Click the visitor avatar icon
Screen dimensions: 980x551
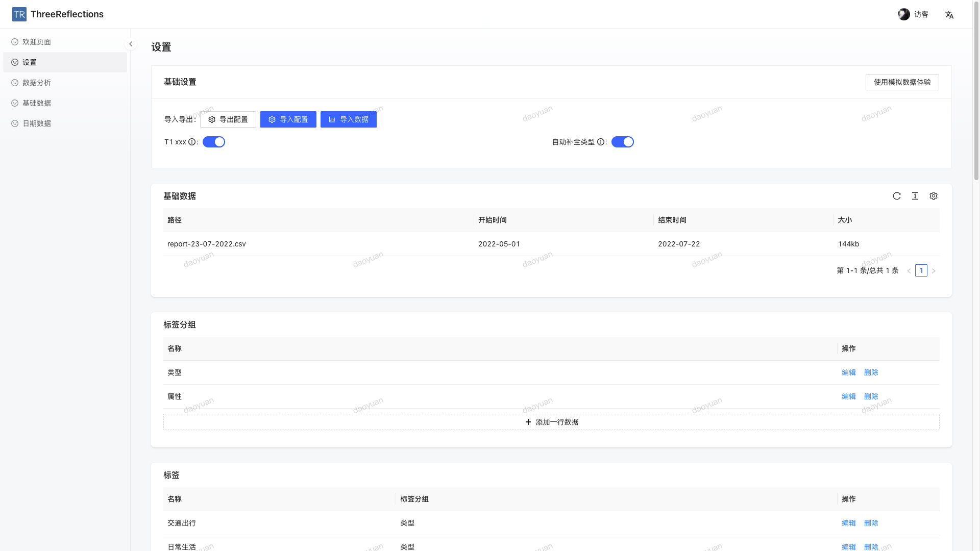[903, 14]
